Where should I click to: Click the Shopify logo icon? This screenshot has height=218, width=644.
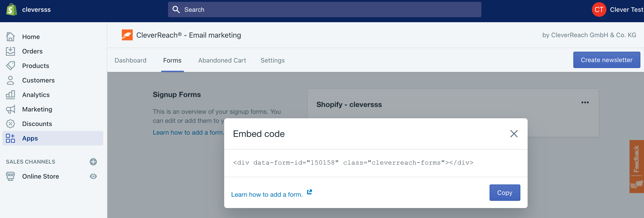pyautogui.click(x=12, y=10)
